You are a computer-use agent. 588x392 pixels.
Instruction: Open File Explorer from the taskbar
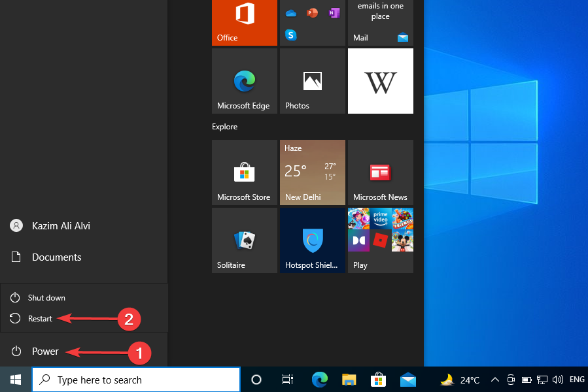tap(349, 380)
